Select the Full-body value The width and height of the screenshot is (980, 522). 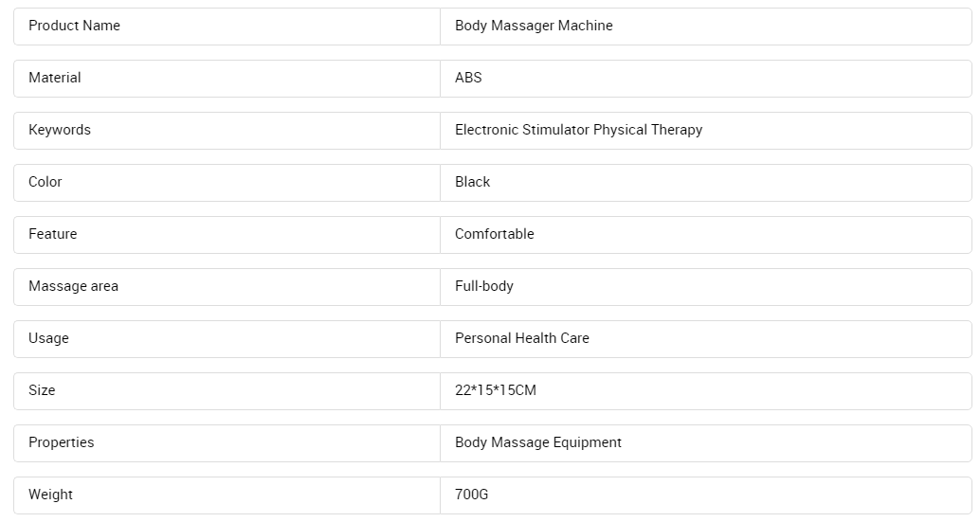(x=484, y=286)
